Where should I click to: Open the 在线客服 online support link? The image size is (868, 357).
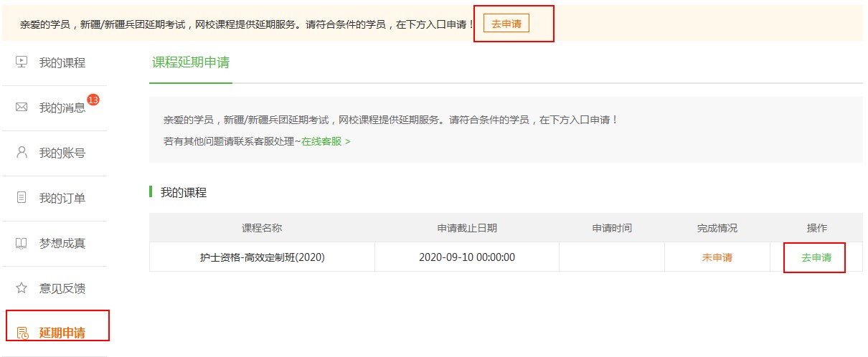pos(326,141)
